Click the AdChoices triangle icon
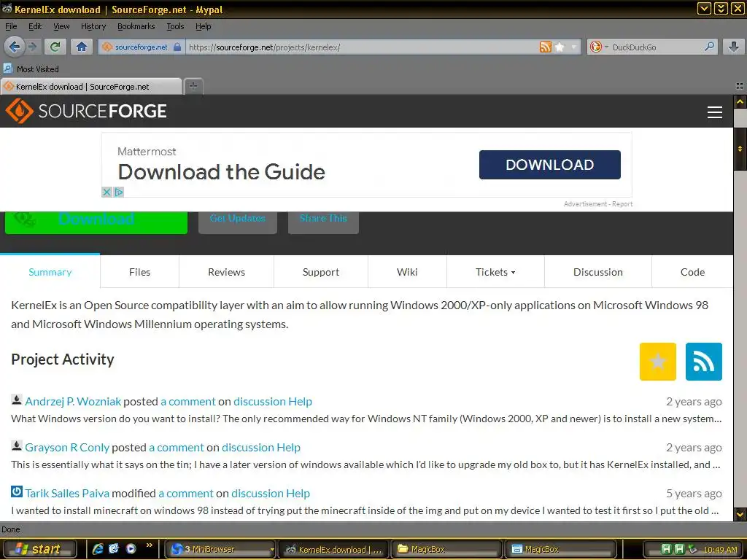This screenshot has height=560, width=747. [x=119, y=192]
